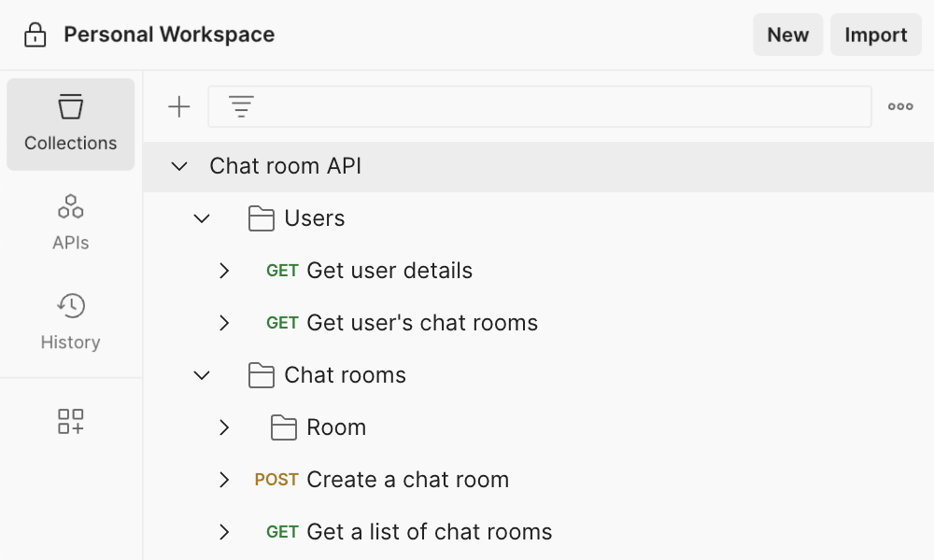Select the POST Create a chat room request
This screenshot has height=560, width=934.
(407, 480)
